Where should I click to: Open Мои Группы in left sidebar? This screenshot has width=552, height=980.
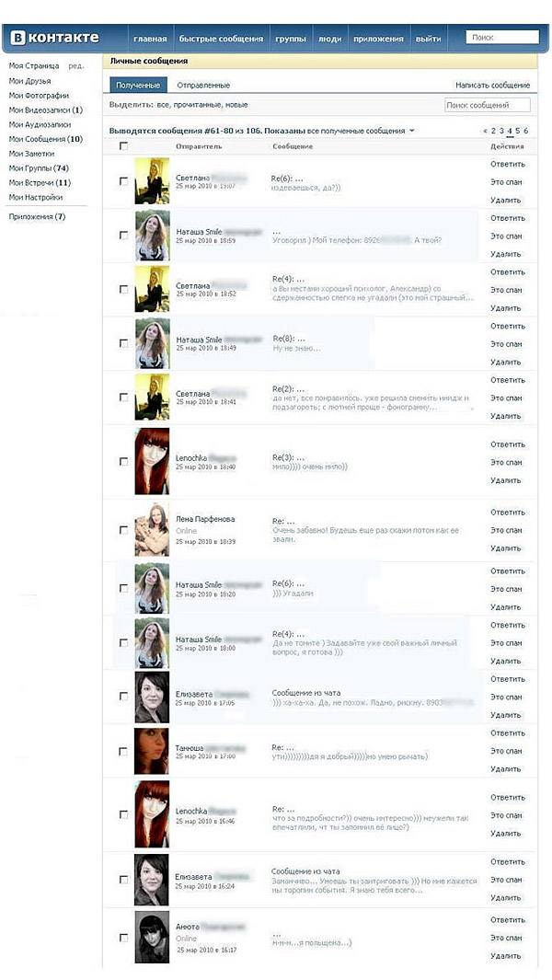[x=39, y=168]
